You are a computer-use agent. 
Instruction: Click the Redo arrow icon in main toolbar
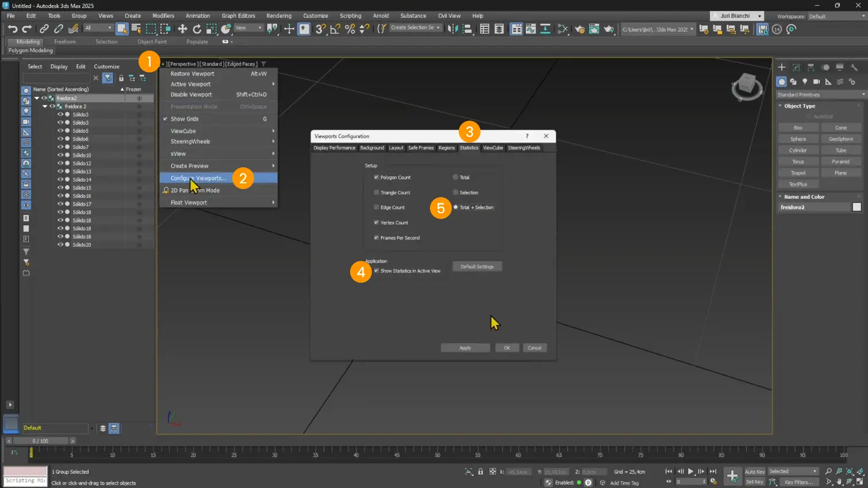click(26, 28)
